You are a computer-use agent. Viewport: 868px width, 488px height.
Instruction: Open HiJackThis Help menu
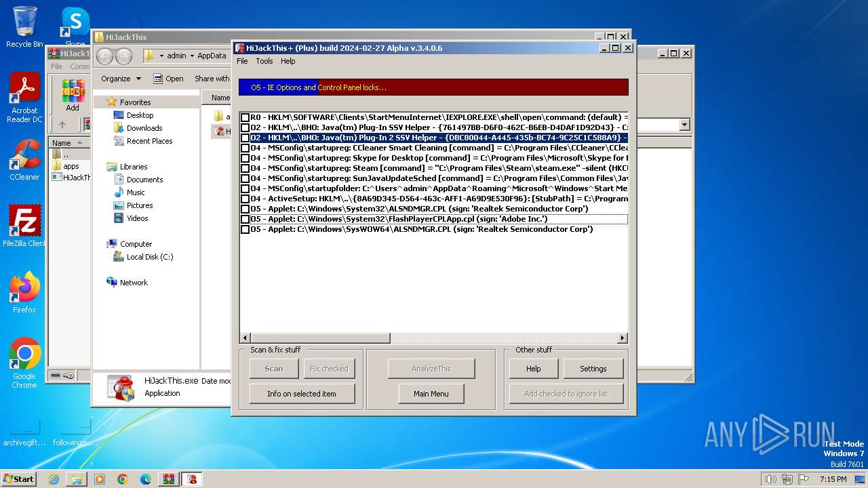coord(288,61)
